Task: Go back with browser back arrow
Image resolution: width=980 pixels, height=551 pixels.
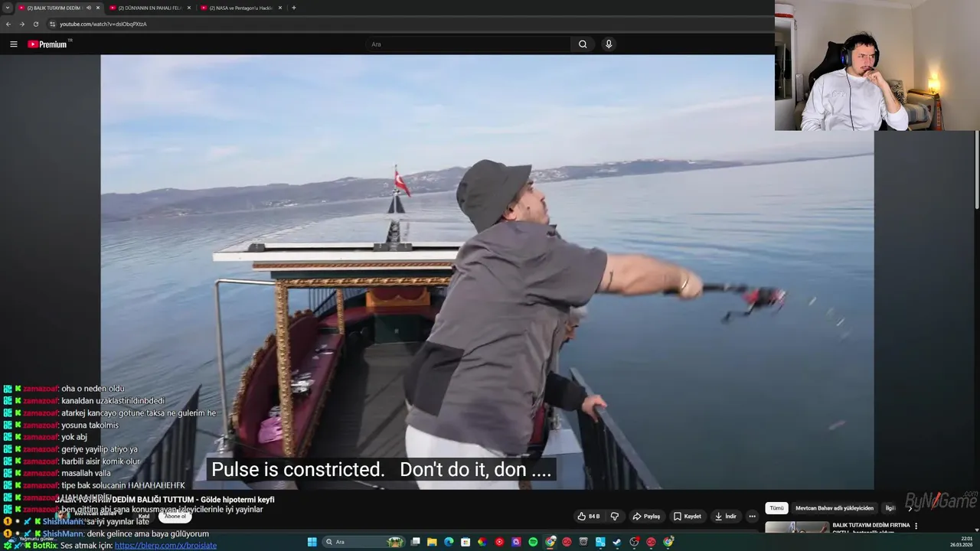Action: coord(8,24)
